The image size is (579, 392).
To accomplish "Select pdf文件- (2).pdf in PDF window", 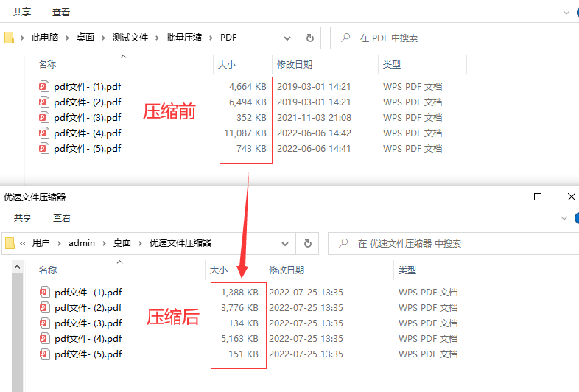I will (88, 102).
